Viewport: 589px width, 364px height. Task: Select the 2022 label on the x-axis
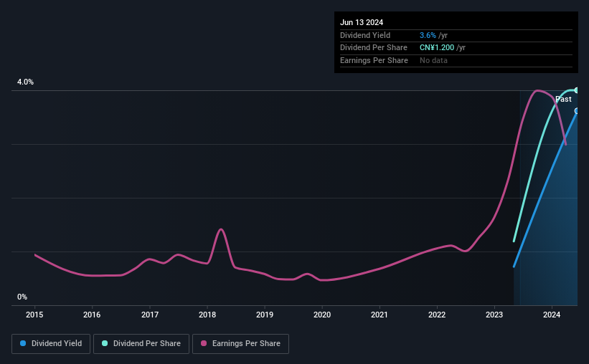point(437,315)
